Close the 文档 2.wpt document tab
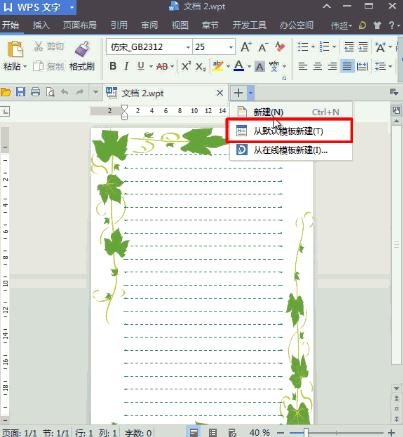This screenshot has width=403, height=437. pyautogui.click(x=220, y=93)
